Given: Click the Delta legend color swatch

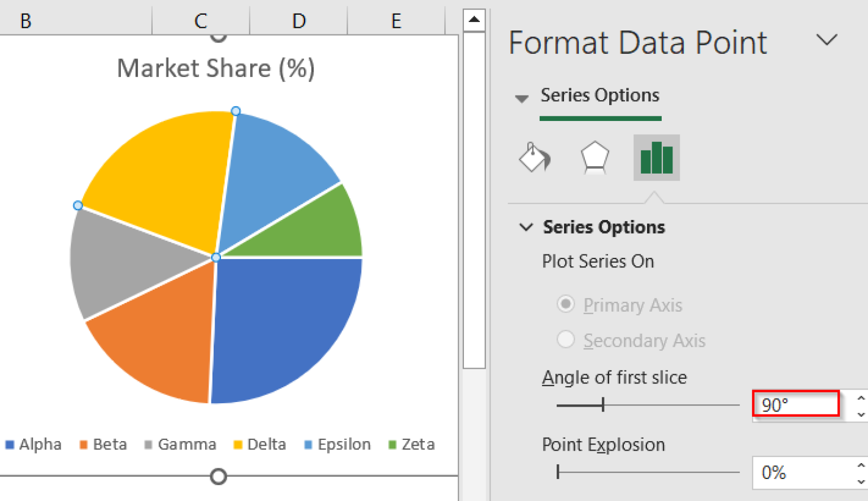Looking at the screenshot, I should [238, 444].
